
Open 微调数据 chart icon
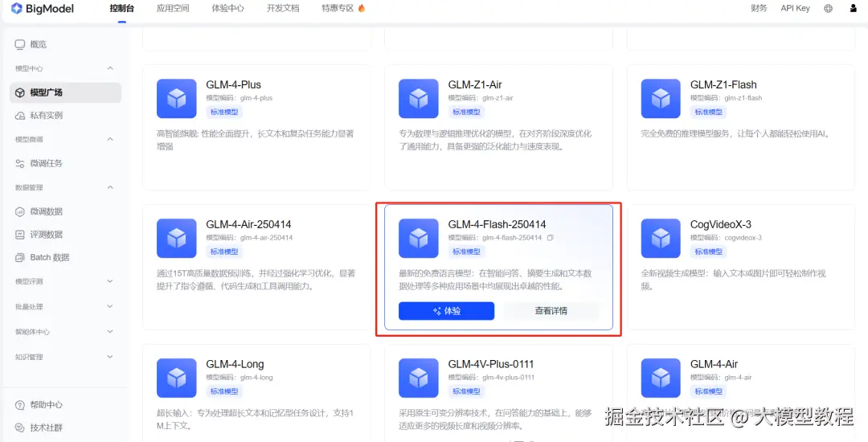(20, 211)
